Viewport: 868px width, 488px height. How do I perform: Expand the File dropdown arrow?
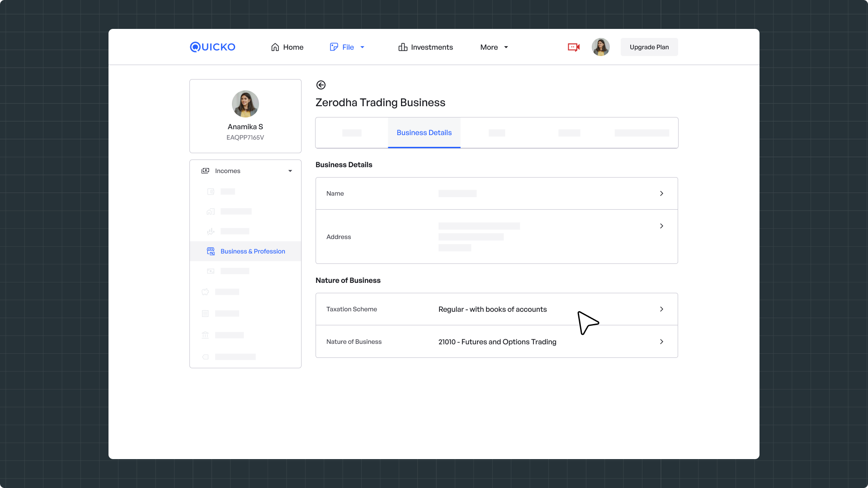[x=362, y=47]
